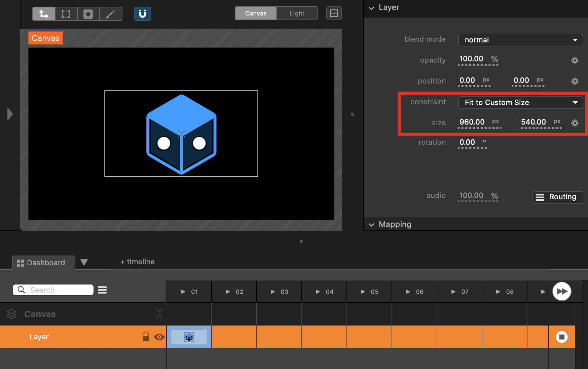588x369 pixels.
Task: Toggle the magnet snapping button
Action: [x=143, y=14]
